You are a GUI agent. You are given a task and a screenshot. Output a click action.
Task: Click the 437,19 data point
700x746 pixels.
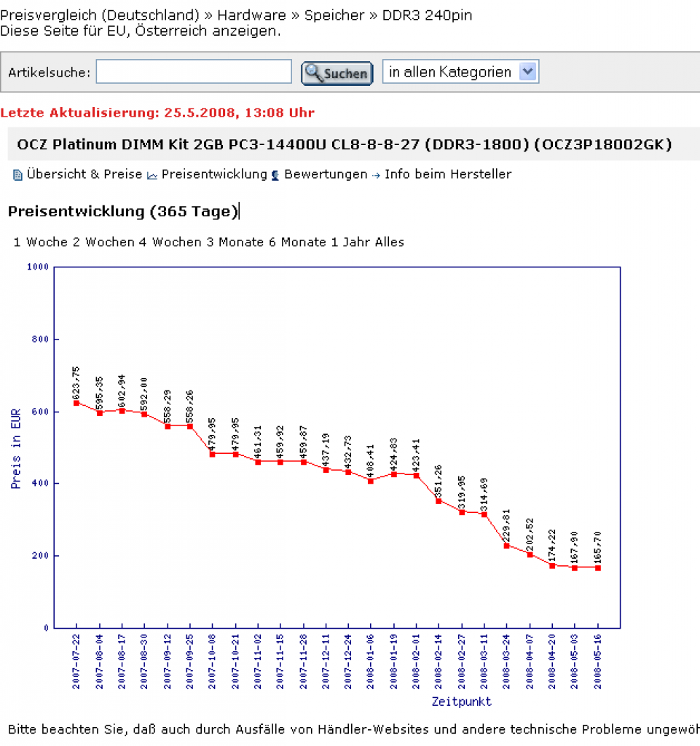tap(326, 470)
